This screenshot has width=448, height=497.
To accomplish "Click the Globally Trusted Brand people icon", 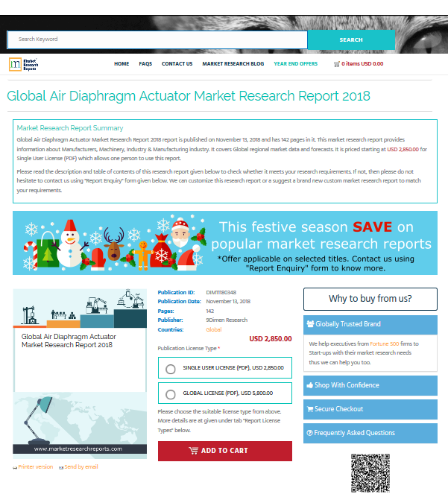I will (310, 324).
